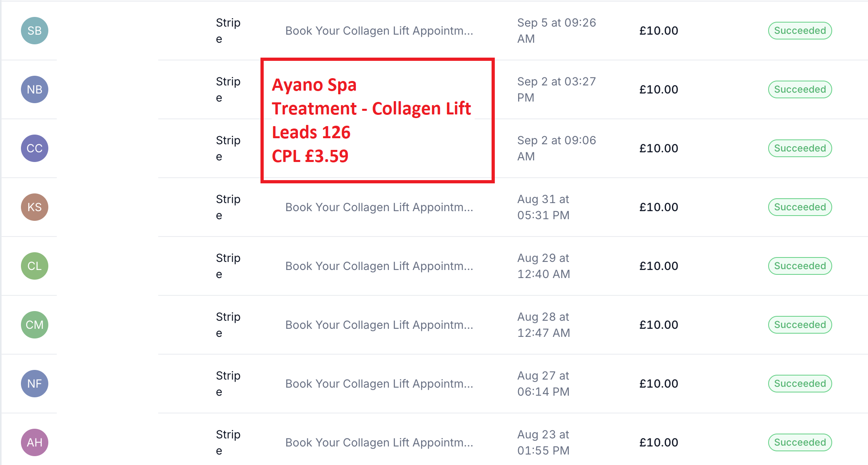The height and width of the screenshot is (465, 868).
Task: Click the SB contact avatar
Action: click(x=35, y=31)
